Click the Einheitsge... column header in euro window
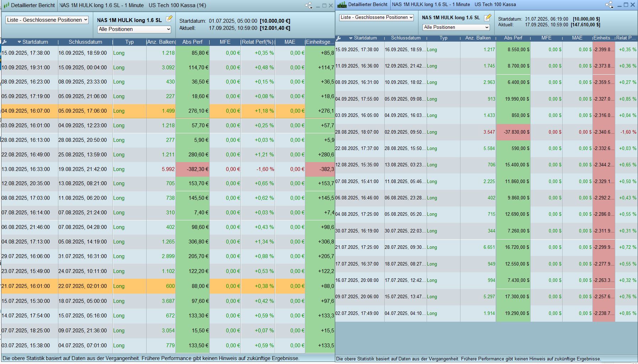This screenshot has height=364, width=638. point(320,42)
